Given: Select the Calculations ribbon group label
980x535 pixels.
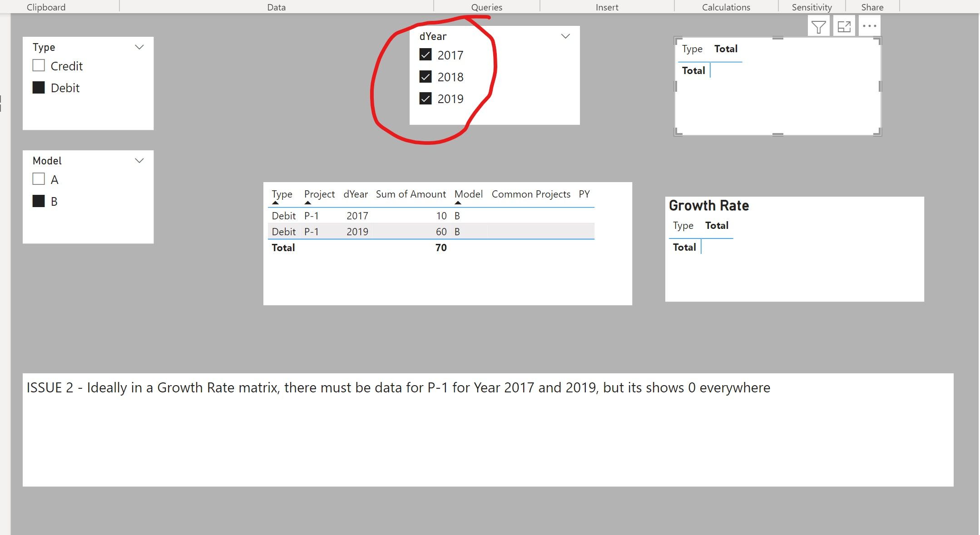Looking at the screenshot, I should (726, 7).
